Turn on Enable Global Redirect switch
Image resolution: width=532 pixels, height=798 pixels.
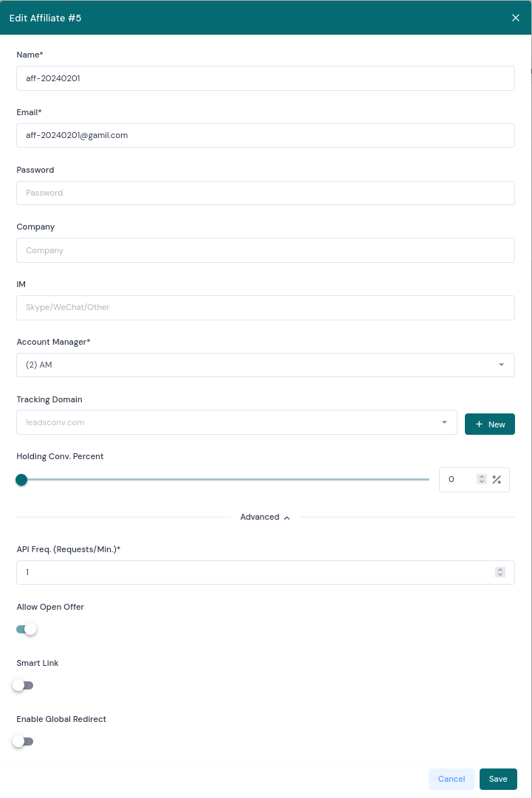23,741
